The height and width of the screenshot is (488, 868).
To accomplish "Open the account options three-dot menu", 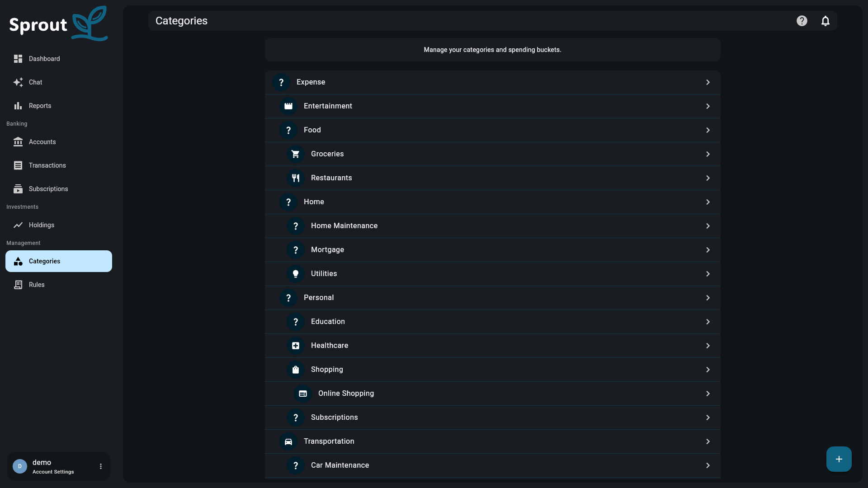I will [101, 466].
